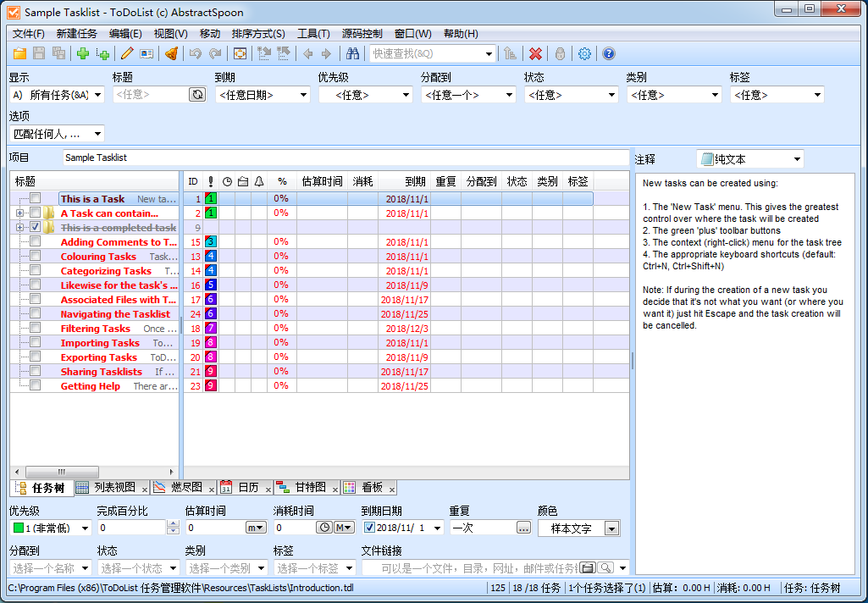Viewport: 868px width, 603px height.
Task: Switch to the 甘特图 tab
Action: pyautogui.click(x=310, y=488)
